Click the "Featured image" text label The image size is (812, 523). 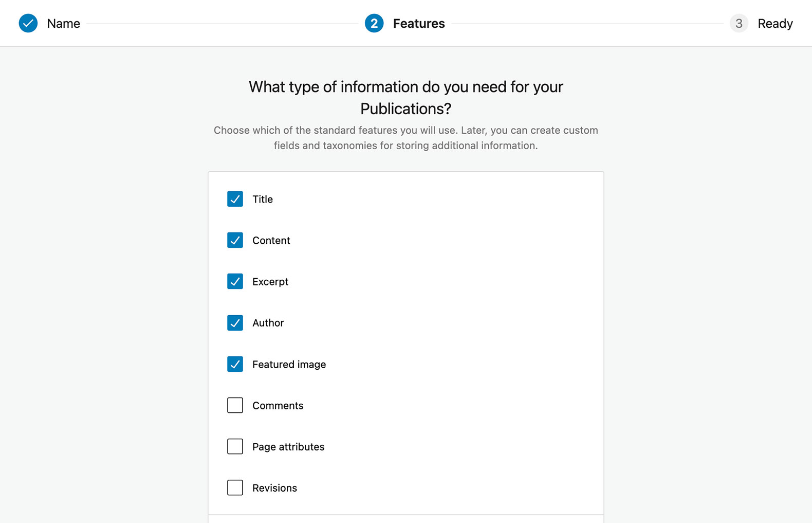[289, 365]
